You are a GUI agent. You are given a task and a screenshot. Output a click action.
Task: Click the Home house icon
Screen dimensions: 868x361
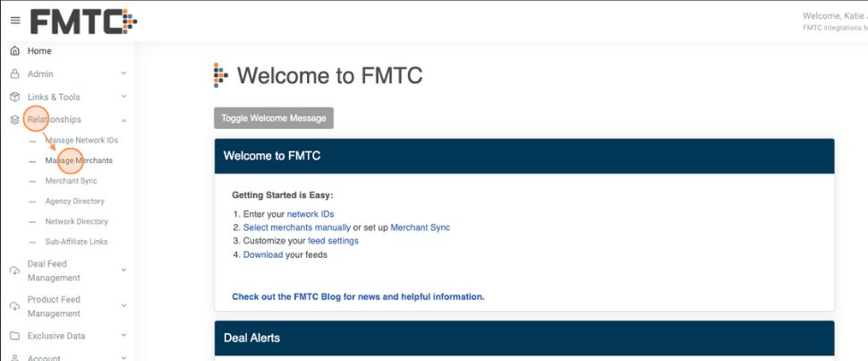tap(14, 51)
